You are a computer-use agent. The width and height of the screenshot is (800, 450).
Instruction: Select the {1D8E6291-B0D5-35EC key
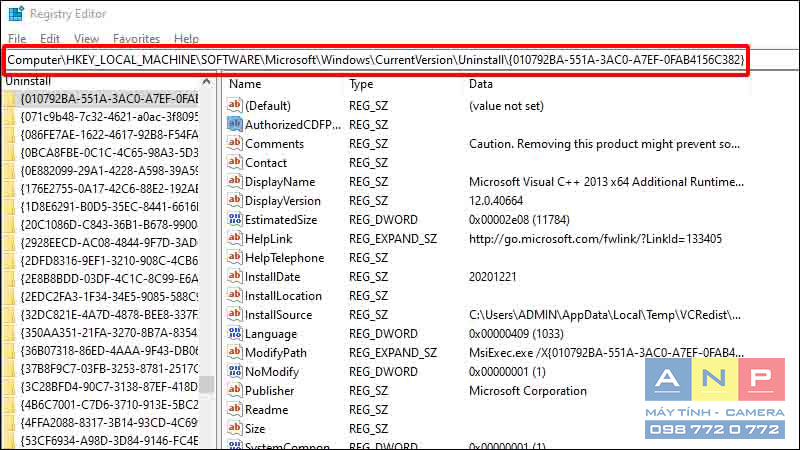tap(109, 207)
